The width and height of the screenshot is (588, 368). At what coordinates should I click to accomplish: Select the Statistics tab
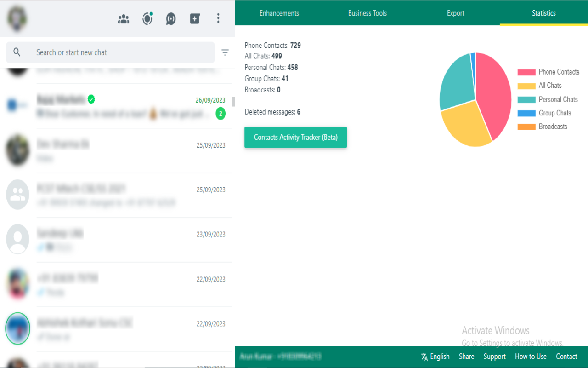(544, 13)
